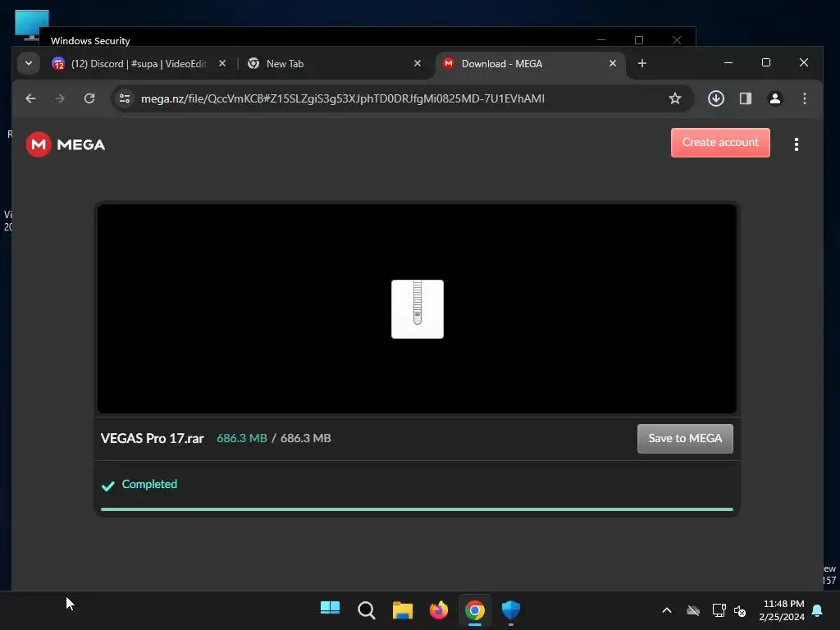
Task: Open a new browser tab with plus
Action: tap(641, 63)
